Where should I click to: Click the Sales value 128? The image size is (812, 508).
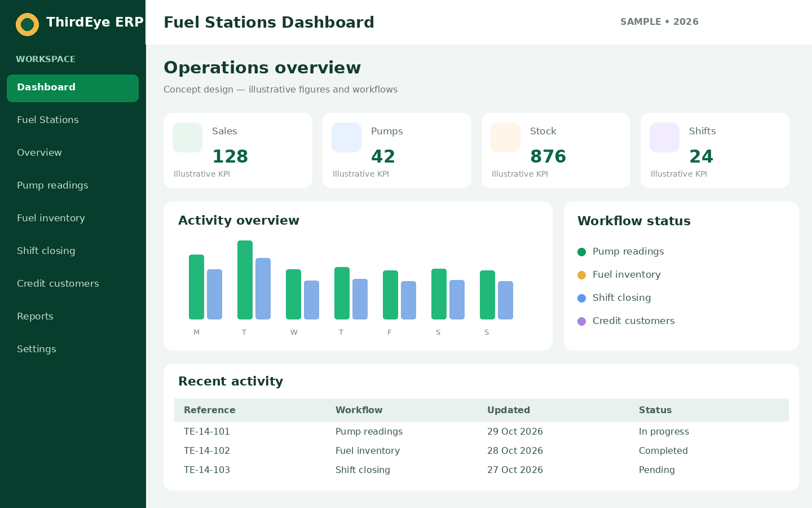tap(230, 156)
